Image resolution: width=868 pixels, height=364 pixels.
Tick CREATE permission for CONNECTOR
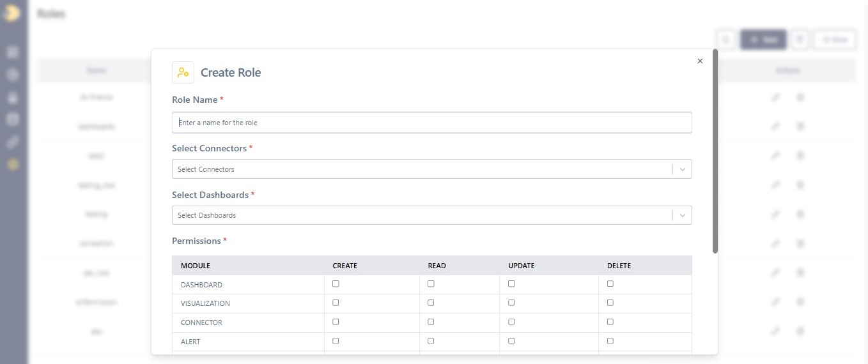[x=336, y=322]
